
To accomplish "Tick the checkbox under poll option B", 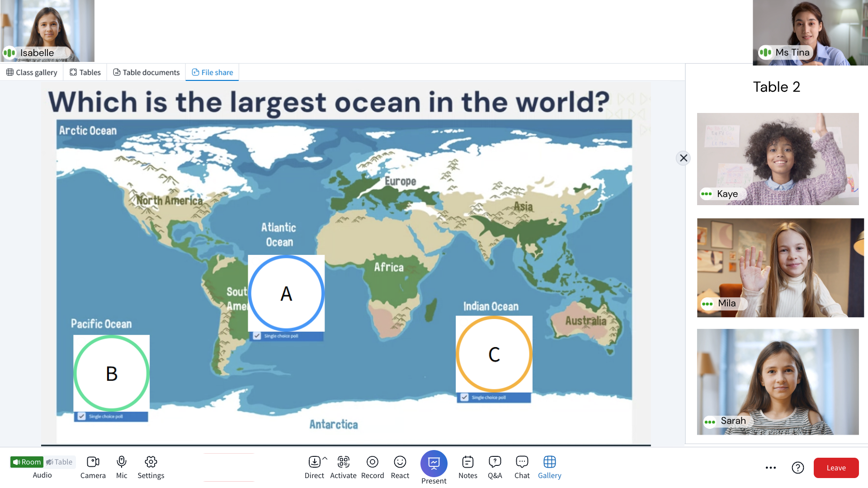I will (81, 416).
